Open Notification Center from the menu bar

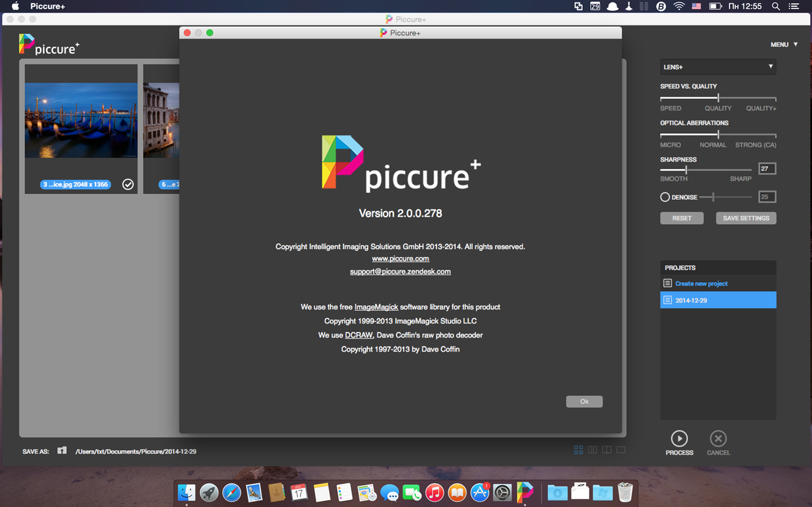794,6
